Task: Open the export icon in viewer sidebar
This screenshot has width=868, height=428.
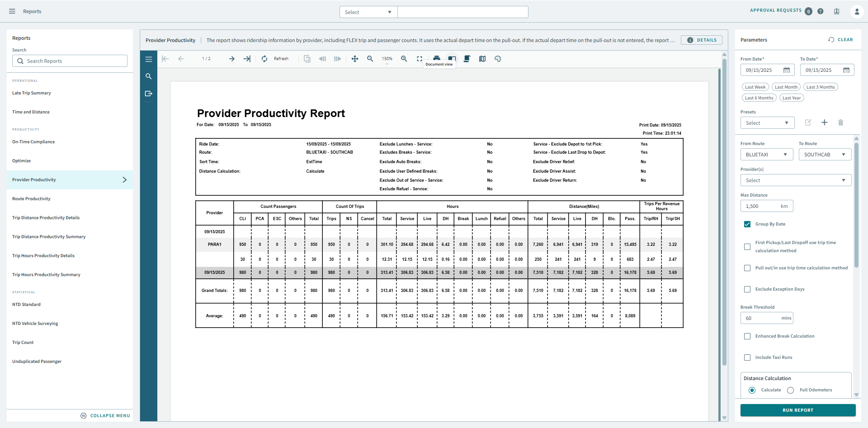Action: [148, 94]
